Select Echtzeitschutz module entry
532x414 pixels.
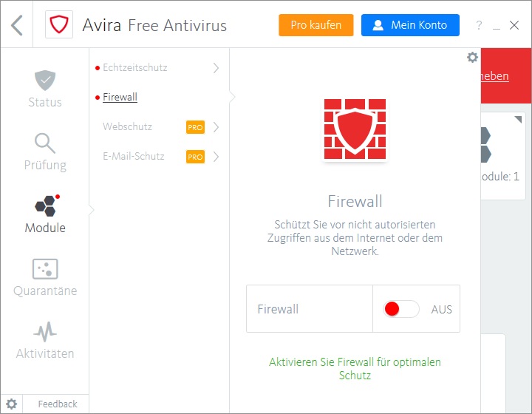point(135,67)
